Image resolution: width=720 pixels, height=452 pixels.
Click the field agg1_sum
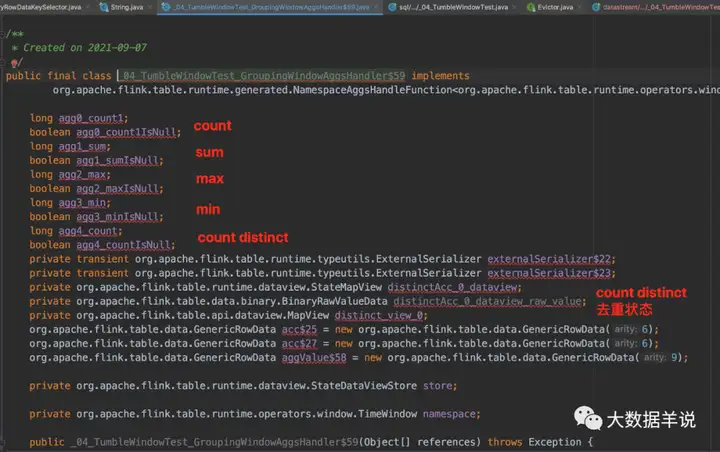point(83,147)
